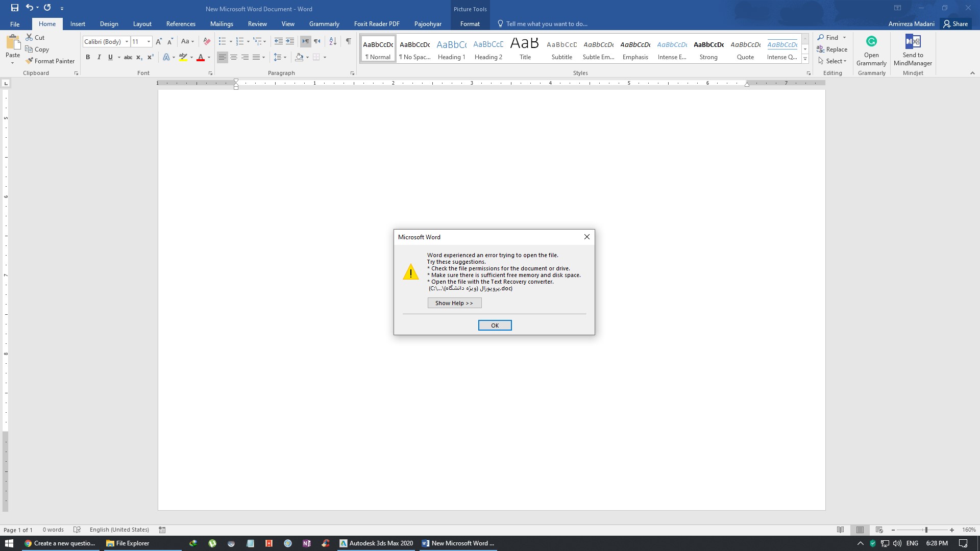Screen dimensions: 980x551
Task: Click the Undo arrow icon
Action: 30,8
